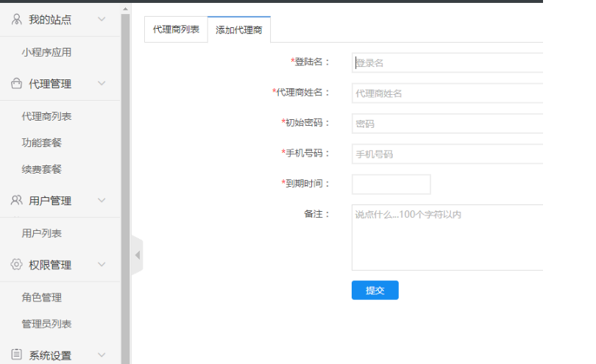Image resolution: width=596 pixels, height=364 pixels.
Task: Toggle the 权限管理 section chevron
Action: point(102,265)
